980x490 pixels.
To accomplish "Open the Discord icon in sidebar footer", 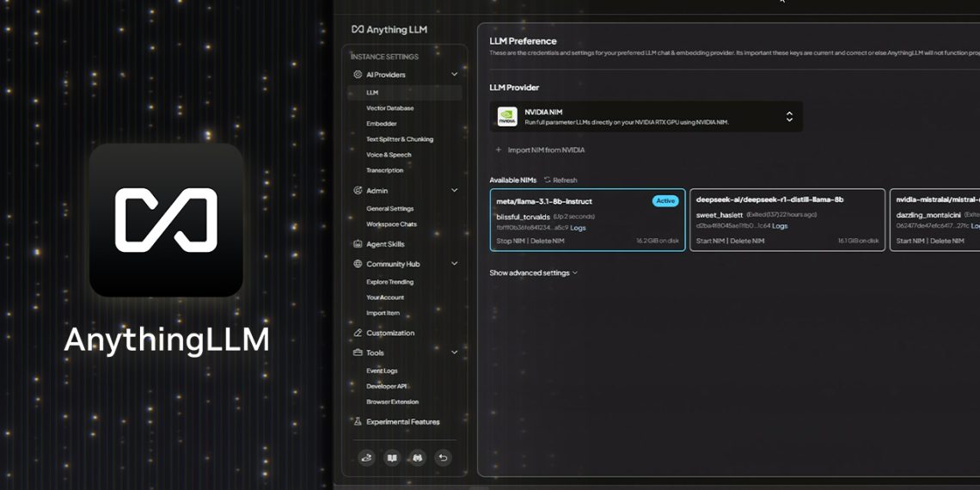I will 417,458.
